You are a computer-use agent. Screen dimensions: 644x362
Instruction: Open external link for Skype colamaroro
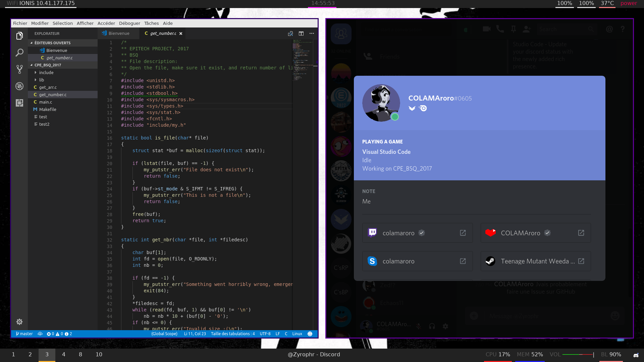pyautogui.click(x=463, y=261)
